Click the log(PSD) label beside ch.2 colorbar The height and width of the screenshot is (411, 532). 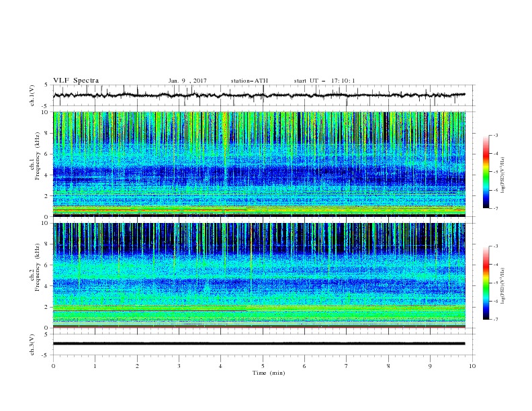click(x=502, y=285)
